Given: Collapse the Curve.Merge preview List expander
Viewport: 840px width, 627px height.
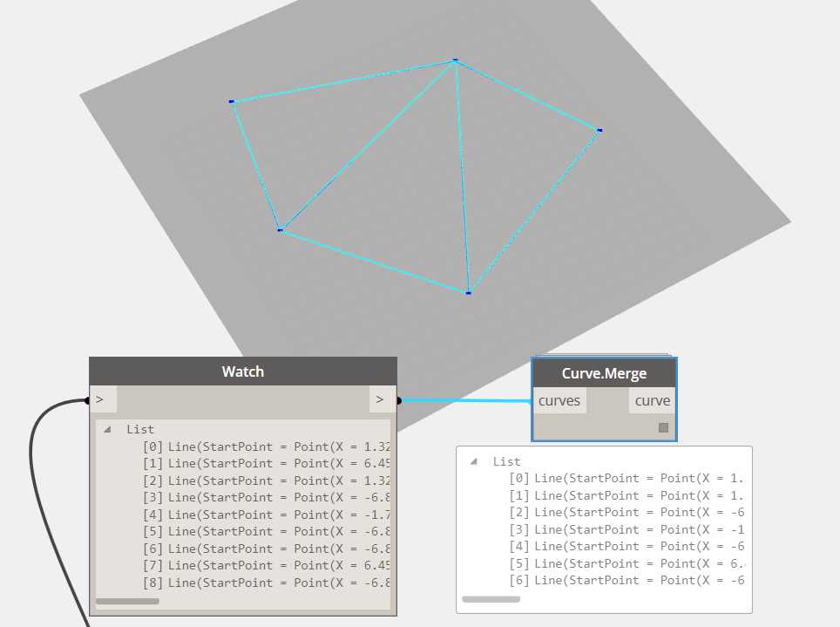Looking at the screenshot, I should coord(473,461).
